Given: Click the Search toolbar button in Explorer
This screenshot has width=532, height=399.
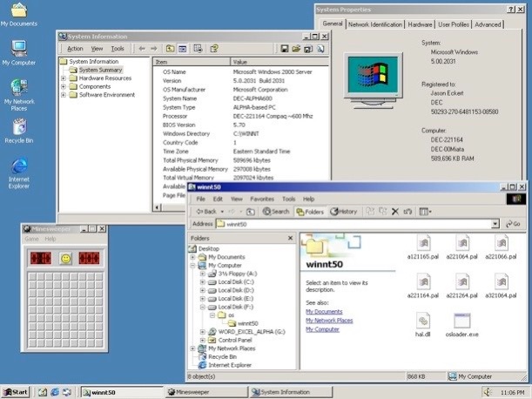Looking at the screenshot, I should click(x=276, y=211).
